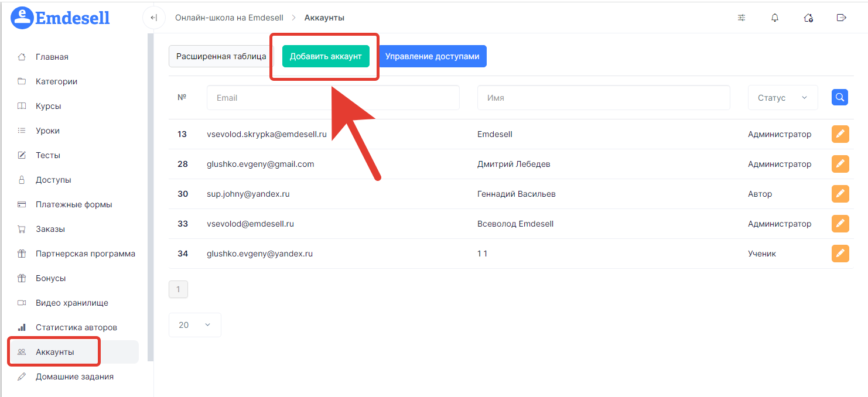Screen dimensions: 868x397
Task: Edit account sup.johny@yandex.ru with pencil icon
Action: [840, 194]
